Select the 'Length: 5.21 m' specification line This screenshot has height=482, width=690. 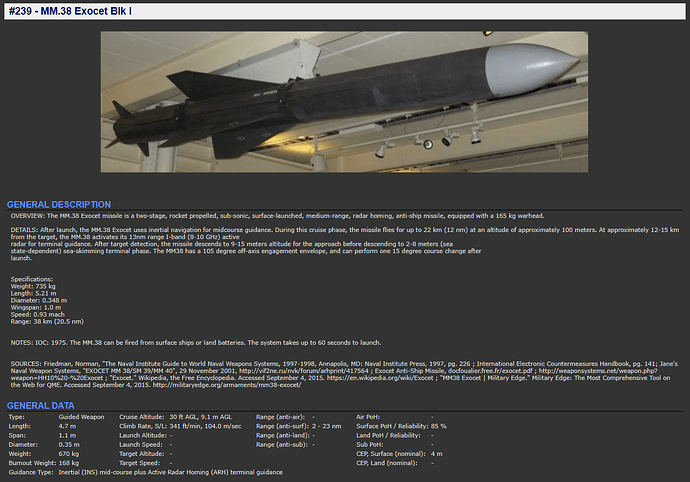pyautogui.click(x=33, y=293)
